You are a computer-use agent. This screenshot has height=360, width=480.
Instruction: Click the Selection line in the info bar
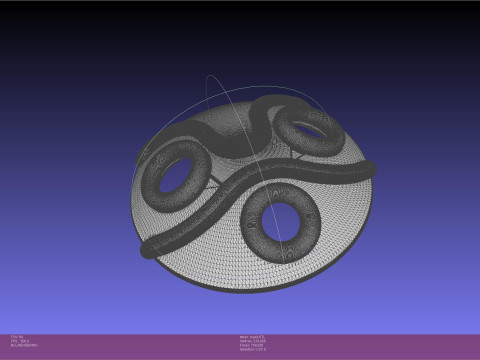tap(253, 350)
